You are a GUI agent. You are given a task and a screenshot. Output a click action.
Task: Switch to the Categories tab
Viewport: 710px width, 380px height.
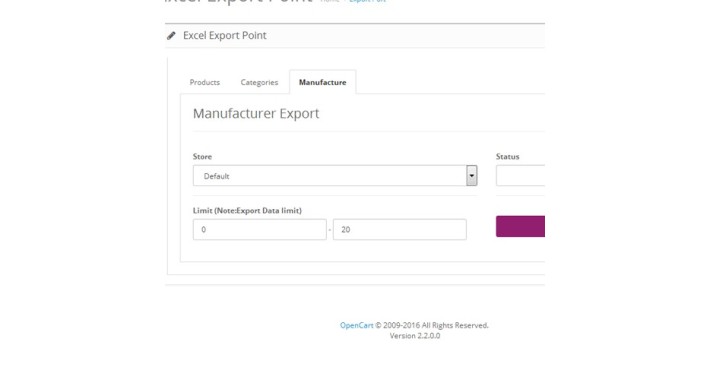[259, 82]
